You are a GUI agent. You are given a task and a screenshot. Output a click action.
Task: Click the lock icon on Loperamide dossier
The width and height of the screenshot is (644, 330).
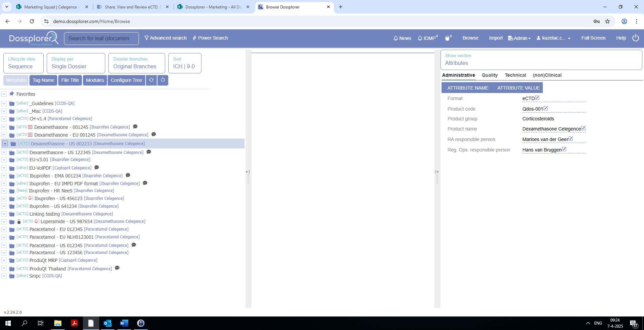[19, 221]
